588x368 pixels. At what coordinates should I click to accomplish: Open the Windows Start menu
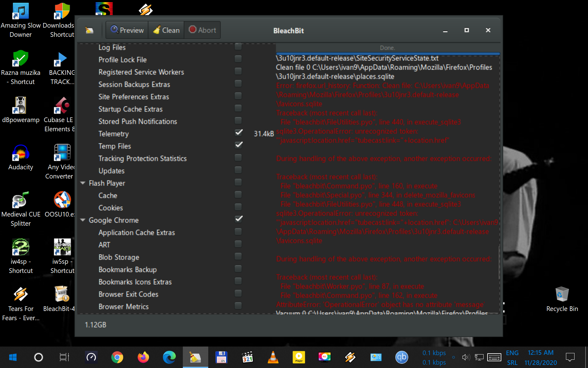12,357
